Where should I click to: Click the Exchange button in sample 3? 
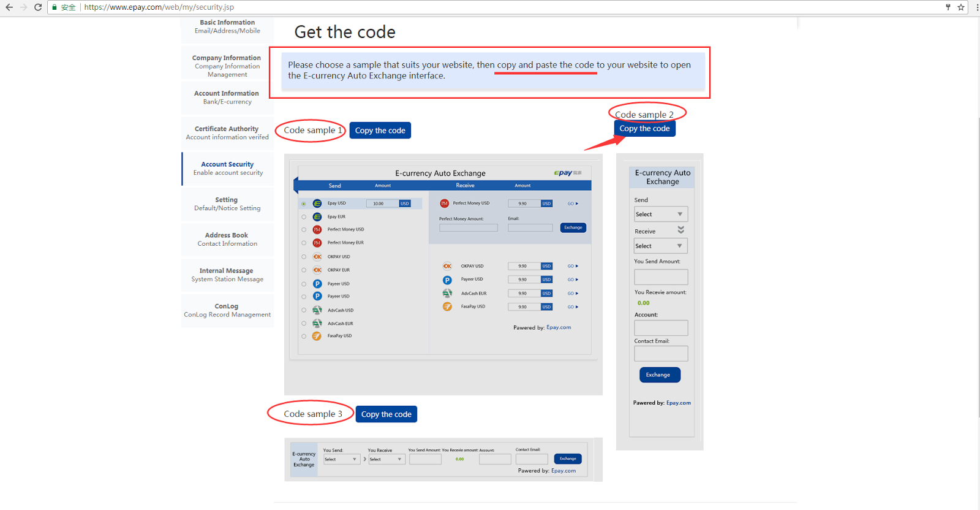(x=568, y=459)
